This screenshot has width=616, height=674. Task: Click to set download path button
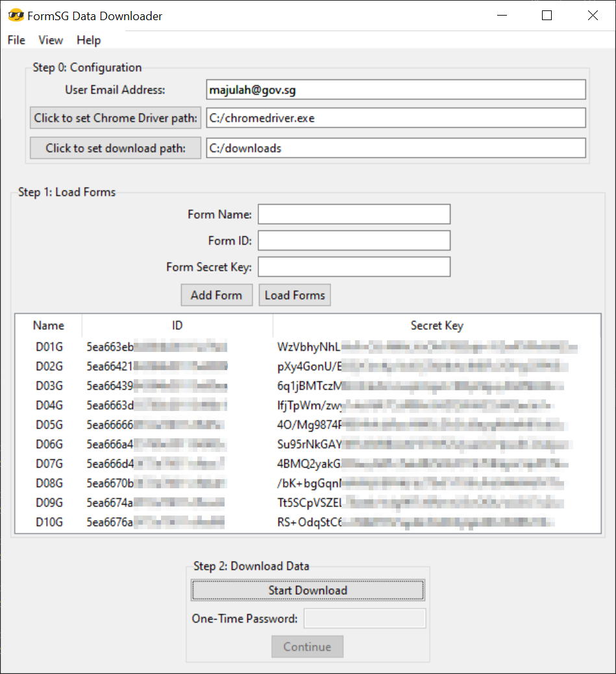click(116, 148)
